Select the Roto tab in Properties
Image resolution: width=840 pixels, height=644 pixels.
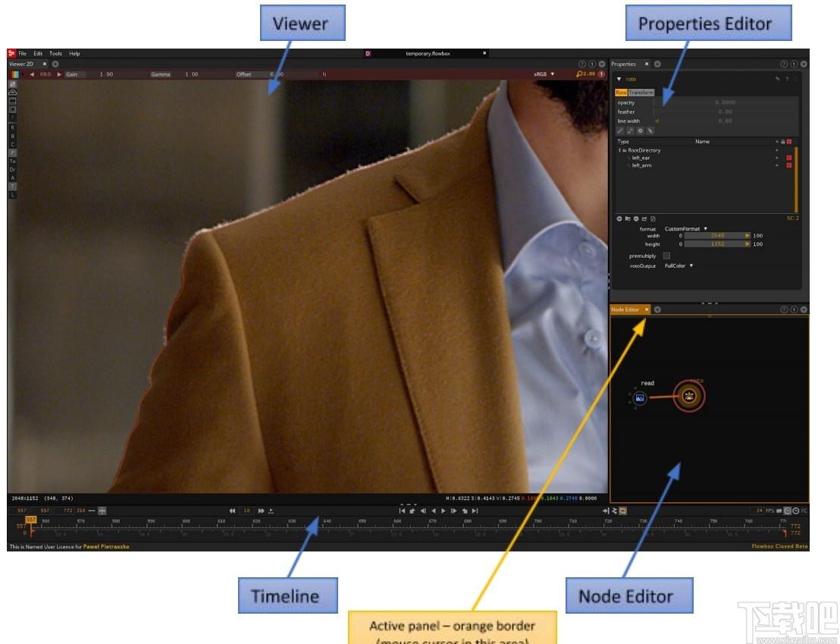pyautogui.click(x=621, y=93)
